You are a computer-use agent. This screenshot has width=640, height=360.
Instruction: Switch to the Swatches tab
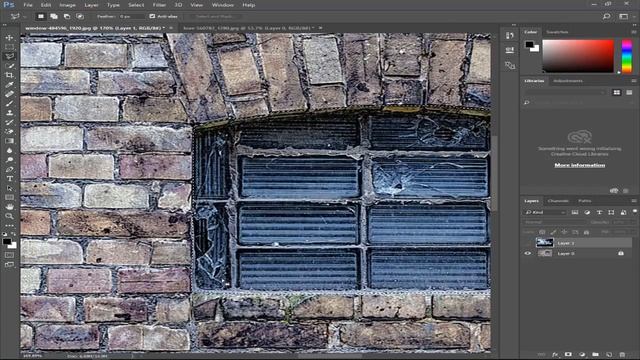(x=557, y=32)
